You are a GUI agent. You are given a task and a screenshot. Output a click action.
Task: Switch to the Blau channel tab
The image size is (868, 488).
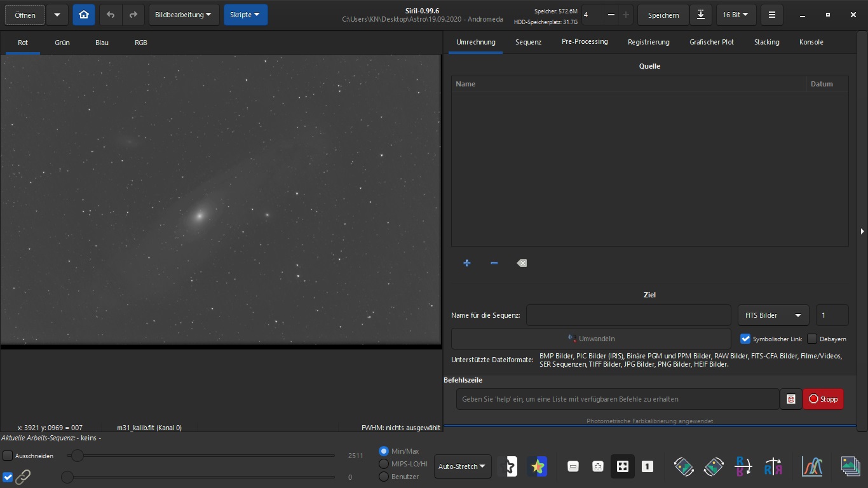click(102, 43)
